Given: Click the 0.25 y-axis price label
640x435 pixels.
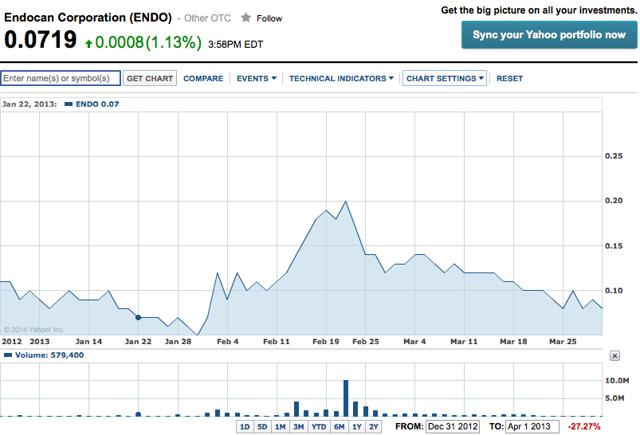Looking at the screenshot, I should coord(613,156).
